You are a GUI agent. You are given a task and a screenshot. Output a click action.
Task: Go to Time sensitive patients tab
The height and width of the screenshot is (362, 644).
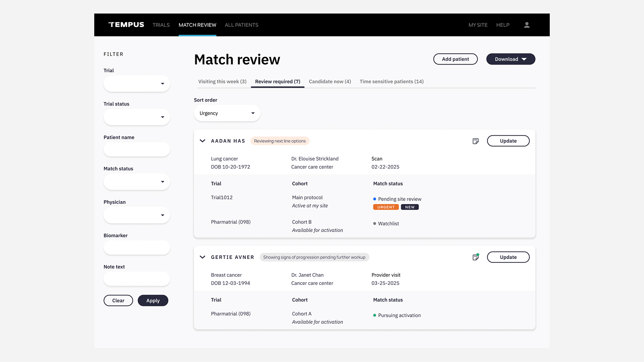(x=391, y=82)
